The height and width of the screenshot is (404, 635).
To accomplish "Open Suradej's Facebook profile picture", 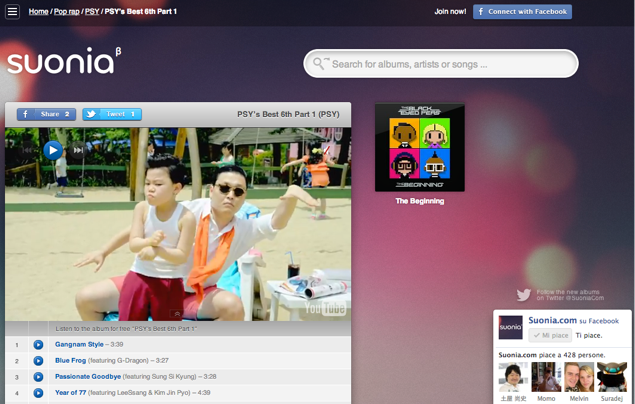I will point(612,377).
